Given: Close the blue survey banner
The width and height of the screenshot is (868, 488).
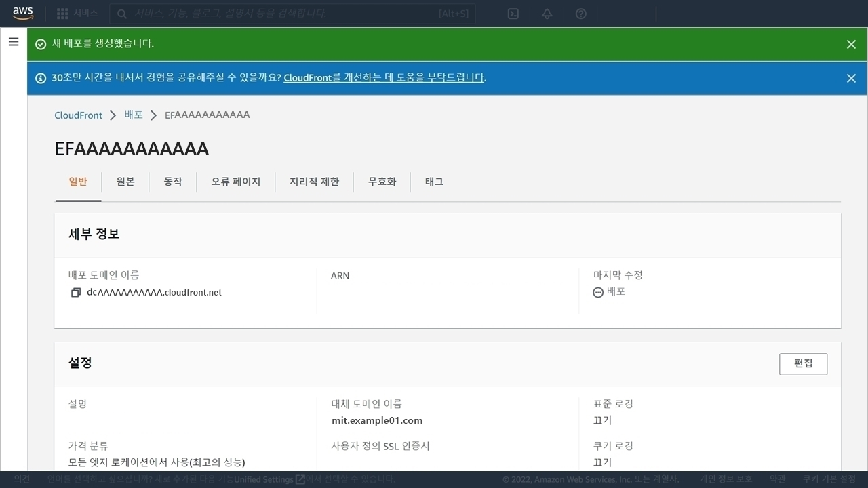Looking at the screenshot, I should [x=851, y=78].
